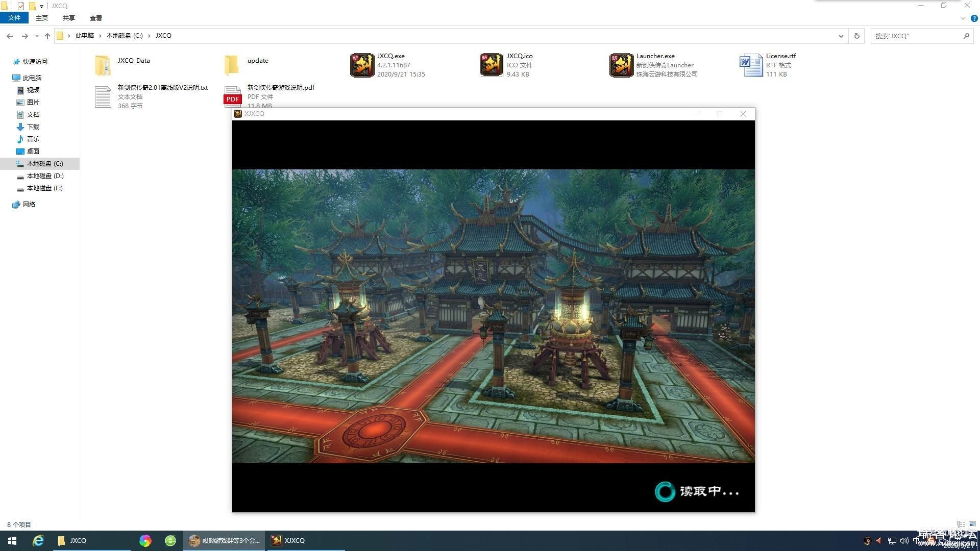The height and width of the screenshot is (551, 980).
Task: Click the network tray icon
Action: click(892, 541)
